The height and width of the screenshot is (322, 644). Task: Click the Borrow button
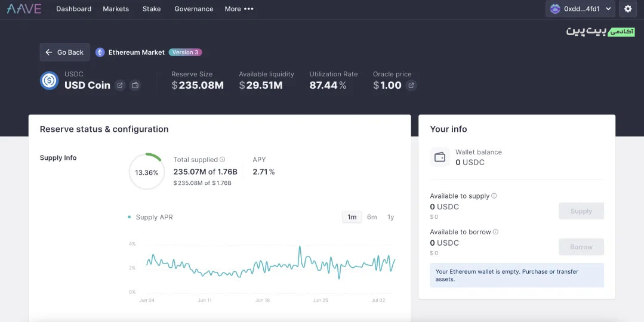pos(581,247)
